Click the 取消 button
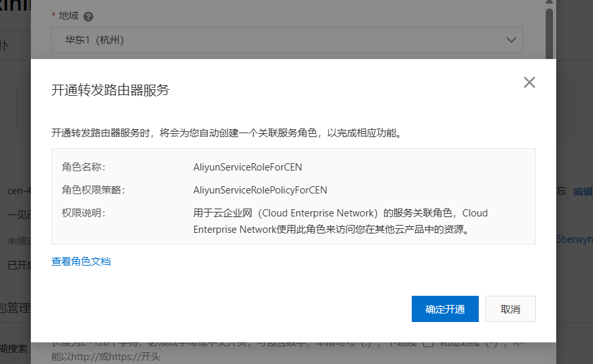 click(x=510, y=309)
